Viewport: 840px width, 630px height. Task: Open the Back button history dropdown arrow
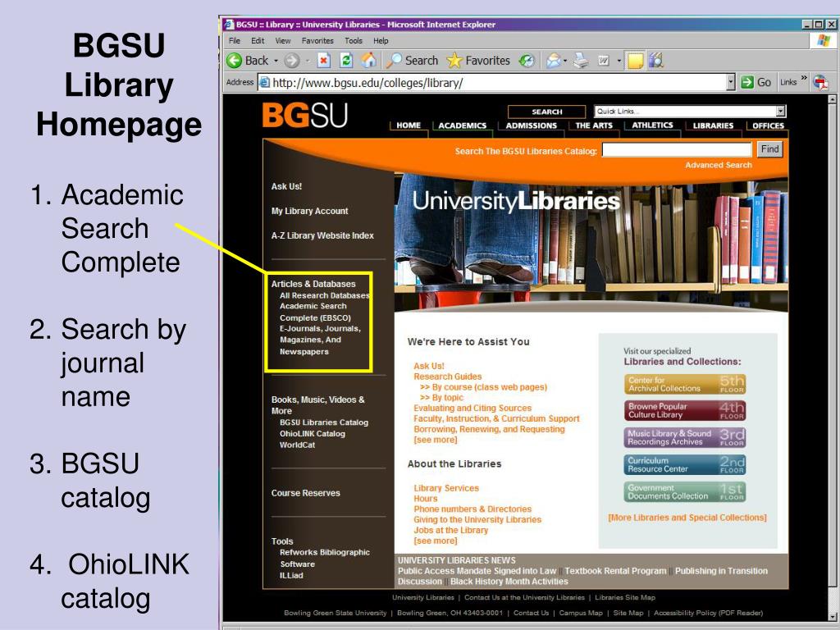(x=276, y=61)
